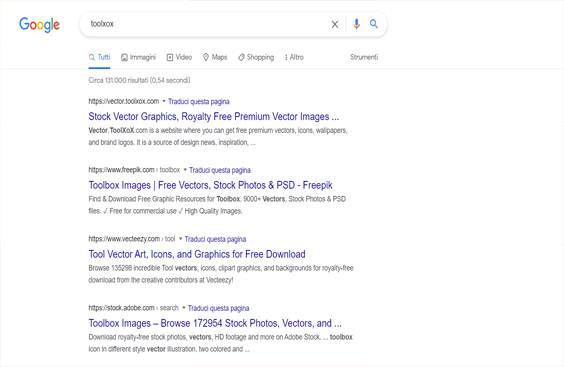The image size is (564, 367).
Task: Switch to the Immagini tab
Action: pyautogui.click(x=138, y=57)
